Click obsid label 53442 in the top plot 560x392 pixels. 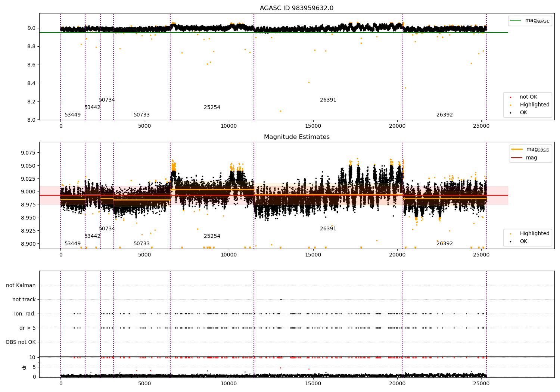92,108
